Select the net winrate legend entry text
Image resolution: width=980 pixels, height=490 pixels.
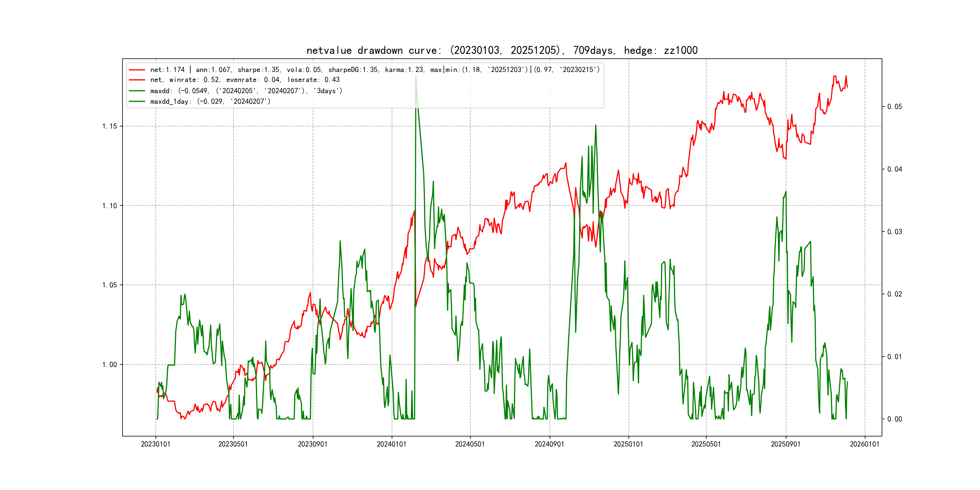(245, 80)
